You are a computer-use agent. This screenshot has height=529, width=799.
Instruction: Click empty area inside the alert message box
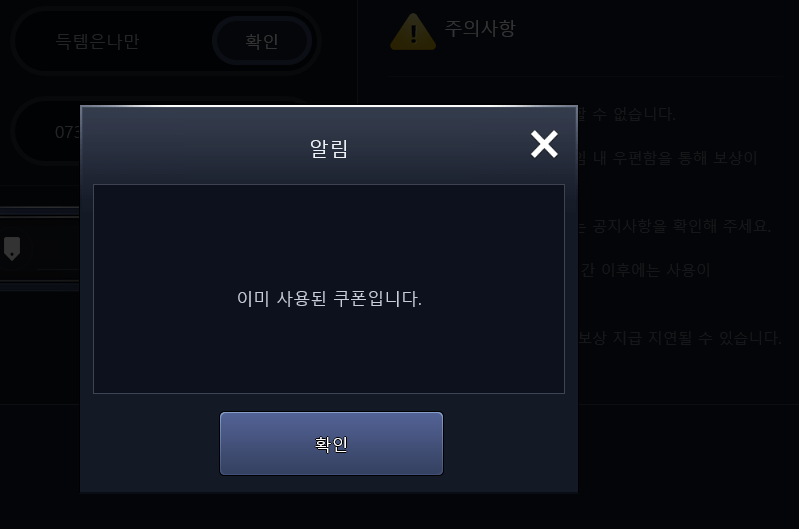329,229
